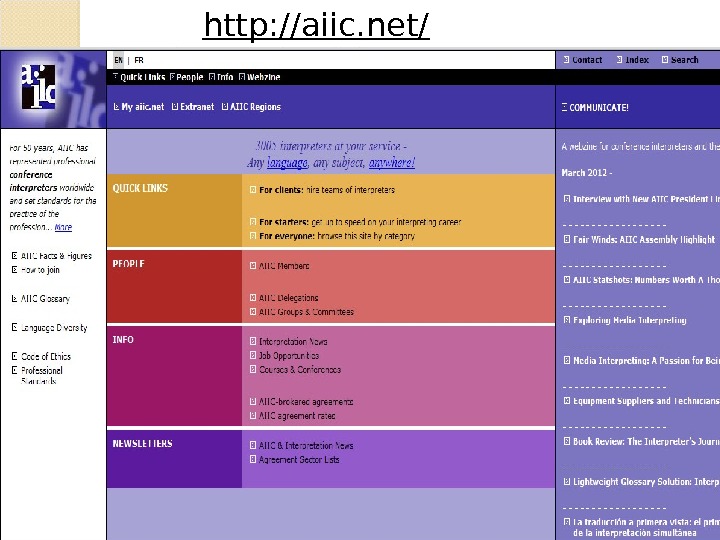The width and height of the screenshot is (720, 540).
Task: Click the bullet icon beside Job Opportunities
Action: (x=253, y=355)
